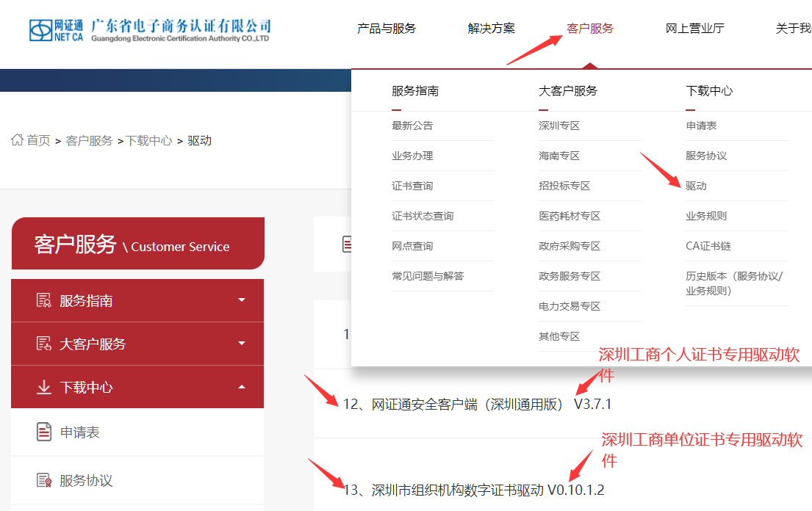Viewport: 812px width, 511px height.
Task: Click 下载中心 in the breadcrumb trail
Action: click(149, 140)
